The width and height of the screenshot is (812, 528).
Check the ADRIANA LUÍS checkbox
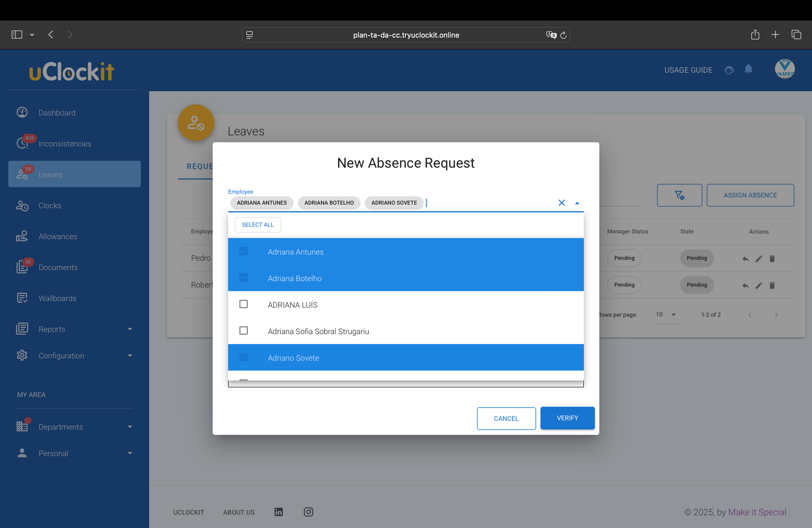coord(244,304)
